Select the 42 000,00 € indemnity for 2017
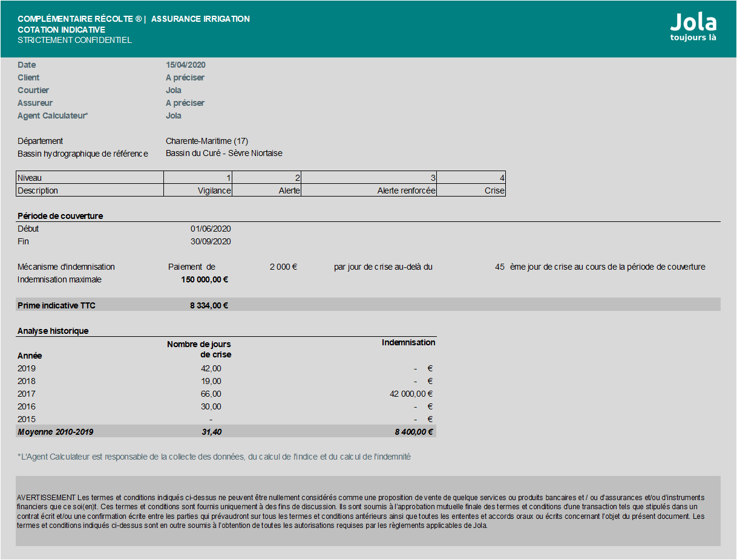737x560 pixels. [x=411, y=394]
